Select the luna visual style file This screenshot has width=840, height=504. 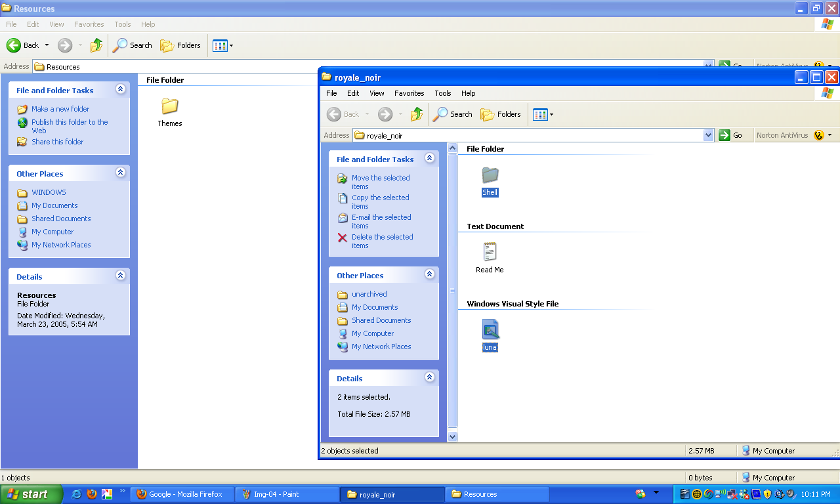pos(490,329)
